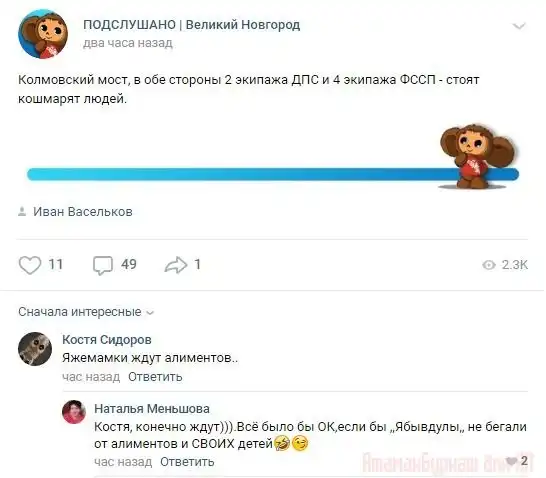Like Наталья Меньшова's comment heart
This screenshot has height=478, width=546.
pyautogui.click(x=512, y=461)
